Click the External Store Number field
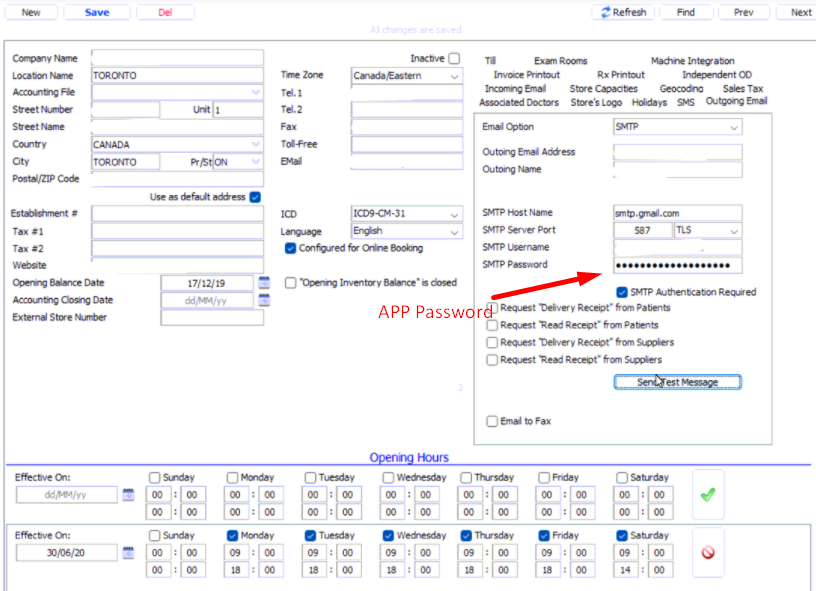816x591 pixels. tap(212, 317)
